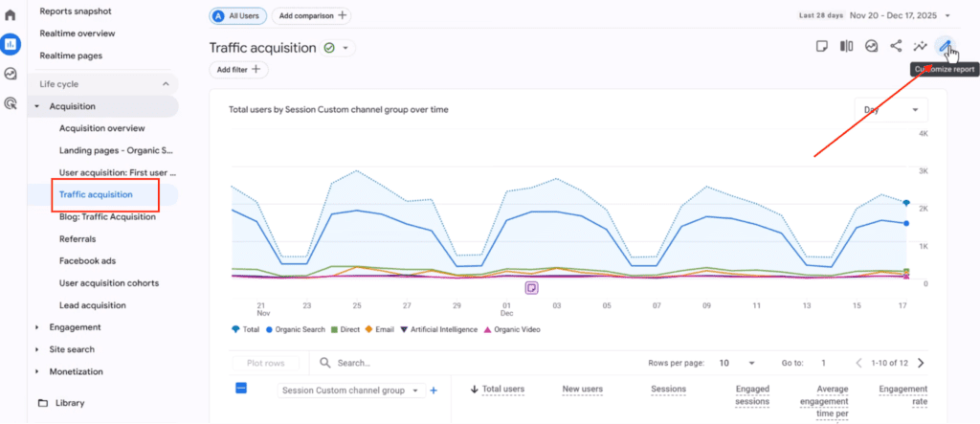Toggle the table select-all checkbox
Viewport: 980px width, 424px height.
[242, 389]
